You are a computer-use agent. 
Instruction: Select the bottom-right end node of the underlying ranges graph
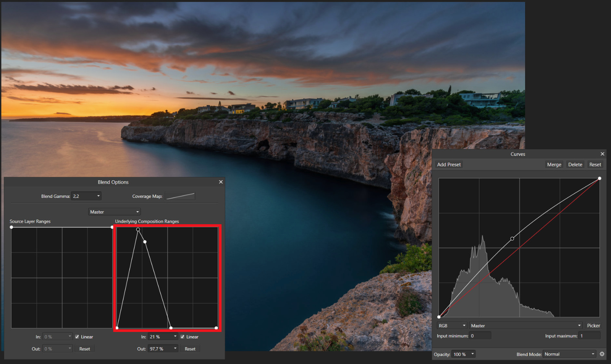coord(216,328)
